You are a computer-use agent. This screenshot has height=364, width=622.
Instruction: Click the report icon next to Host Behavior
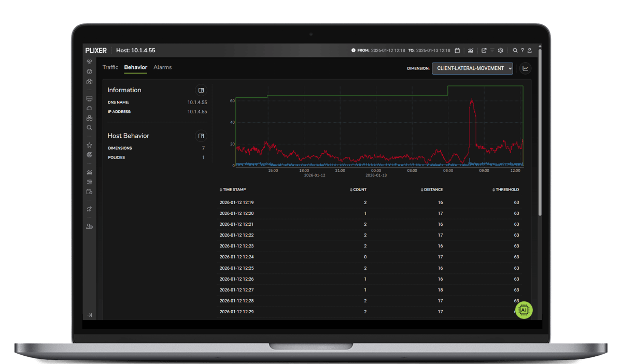[201, 136]
